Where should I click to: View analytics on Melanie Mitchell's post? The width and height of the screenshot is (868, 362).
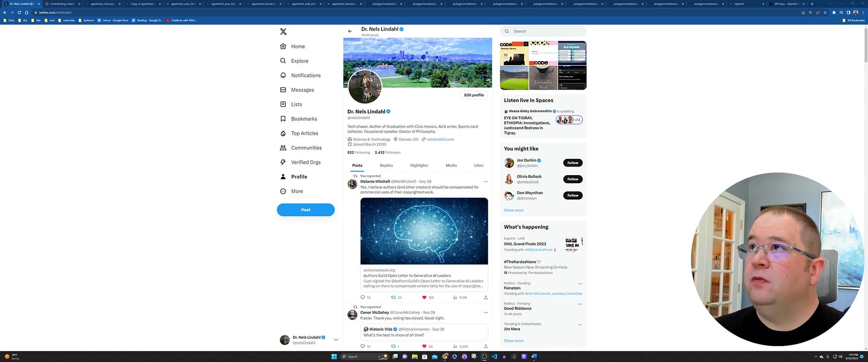point(455,297)
